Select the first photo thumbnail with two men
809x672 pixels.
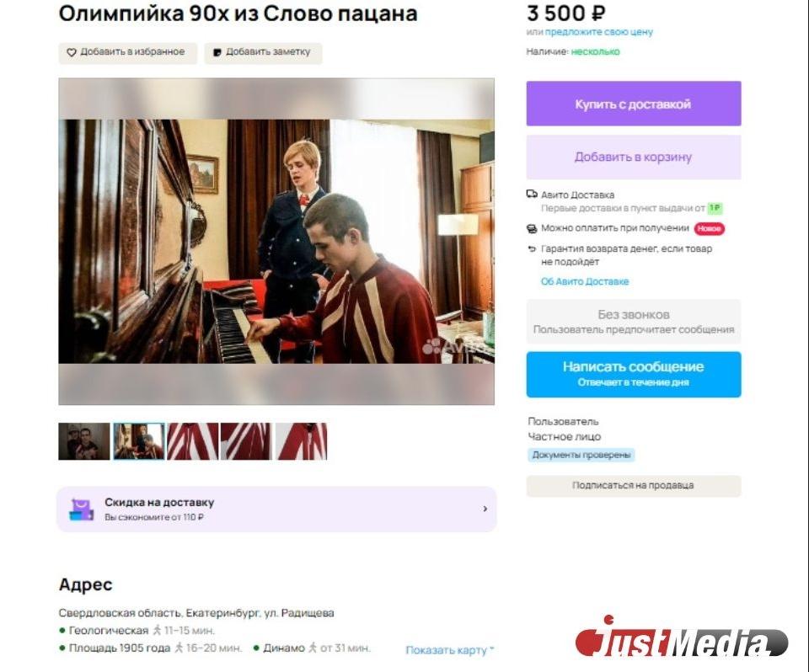(84, 441)
